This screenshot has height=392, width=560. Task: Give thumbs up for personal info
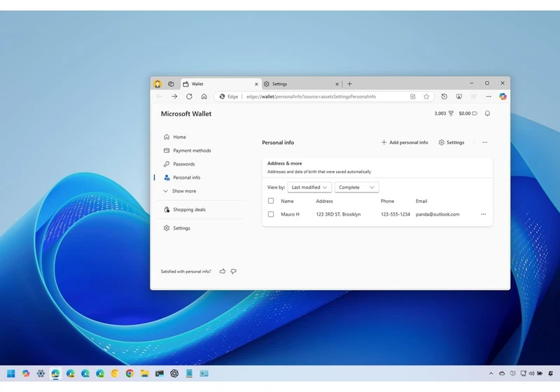pos(223,272)
